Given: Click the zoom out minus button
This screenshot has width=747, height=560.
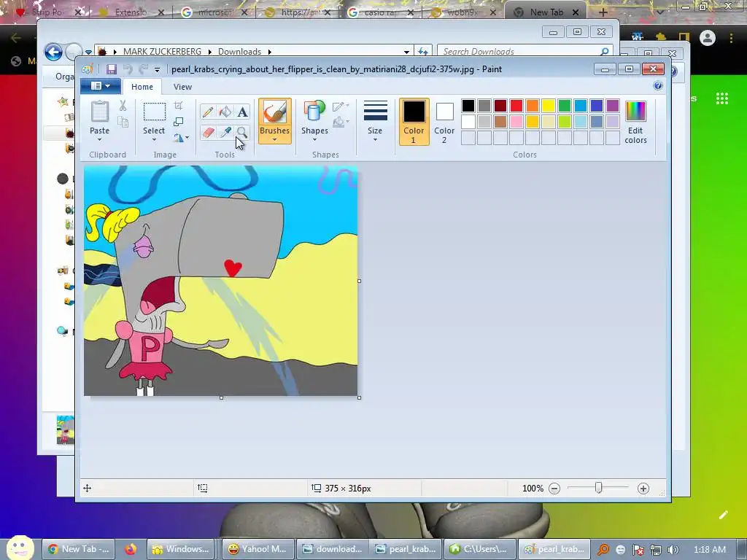Looking at the screenshot, I should point(554,489).
